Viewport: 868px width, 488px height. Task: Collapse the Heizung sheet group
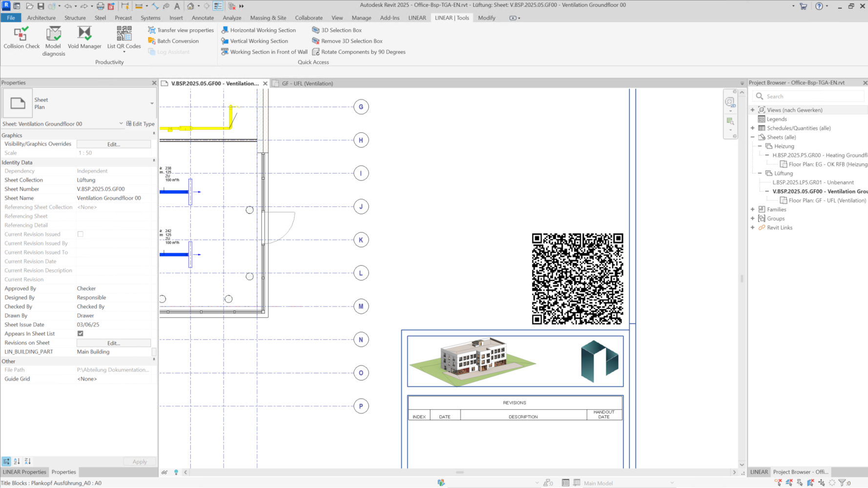(x=760, y=146)
